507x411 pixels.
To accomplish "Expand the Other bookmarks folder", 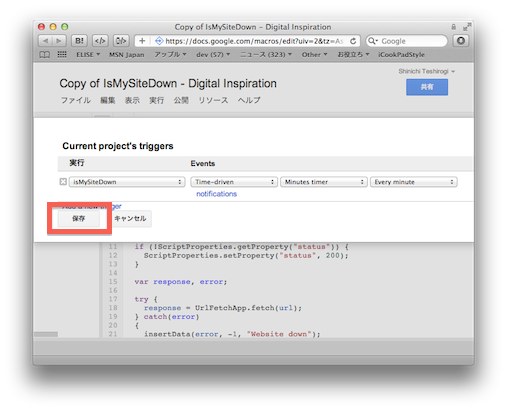I will (314, 54).
